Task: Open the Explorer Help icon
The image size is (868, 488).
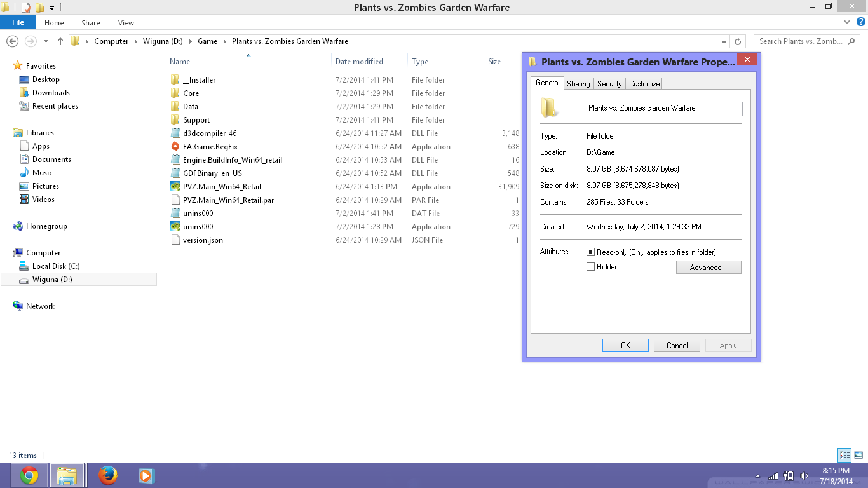Action: click(x=861, y=22)
